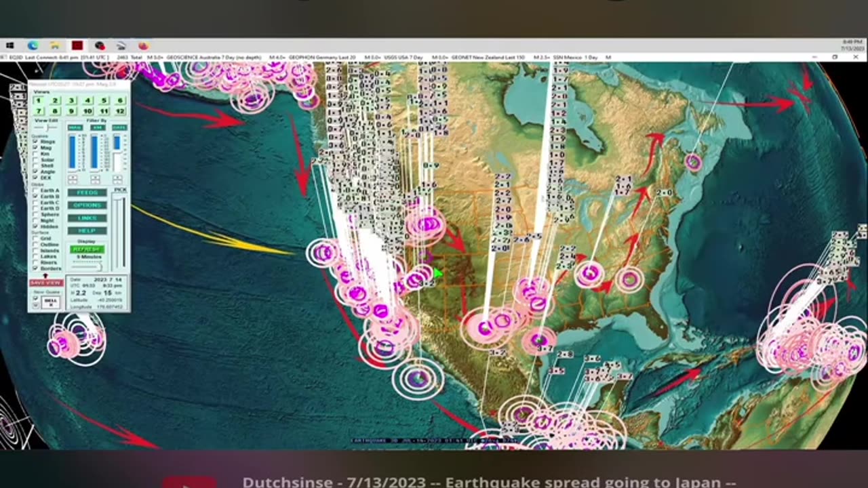868x488 pixels.
Task: Toggle the Mag quakes checkbox
Action: click(35, 147)
